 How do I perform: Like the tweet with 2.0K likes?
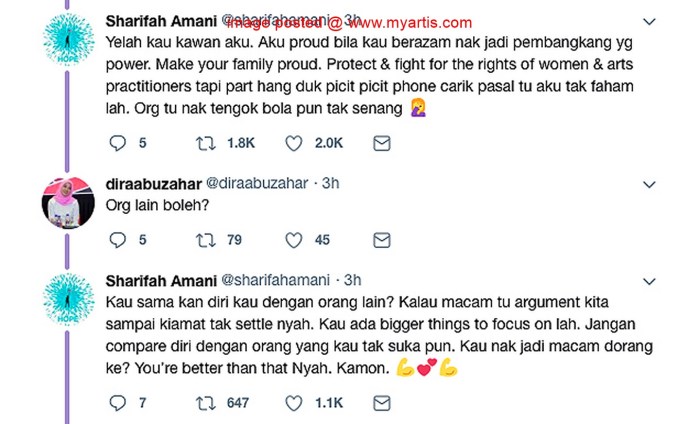(x=294, y=144)
